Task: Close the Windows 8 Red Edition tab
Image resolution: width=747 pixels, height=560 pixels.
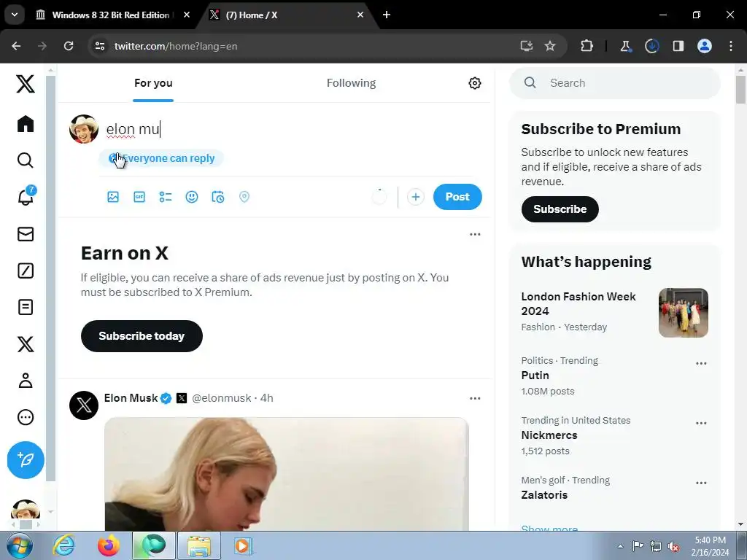Action: point(187,15)
